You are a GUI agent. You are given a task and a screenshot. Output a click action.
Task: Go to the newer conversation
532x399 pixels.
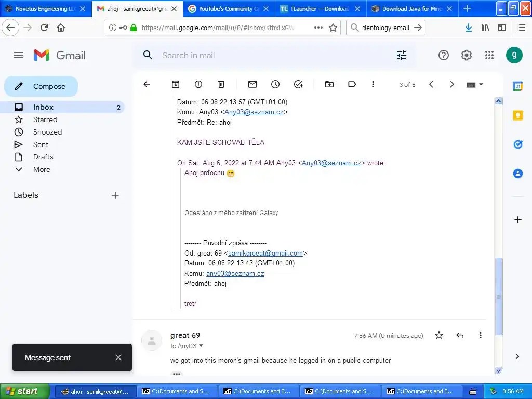point(431,84)
